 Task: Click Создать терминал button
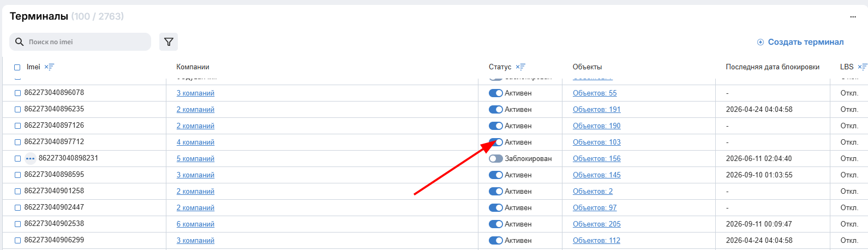(x=800, y=42)
